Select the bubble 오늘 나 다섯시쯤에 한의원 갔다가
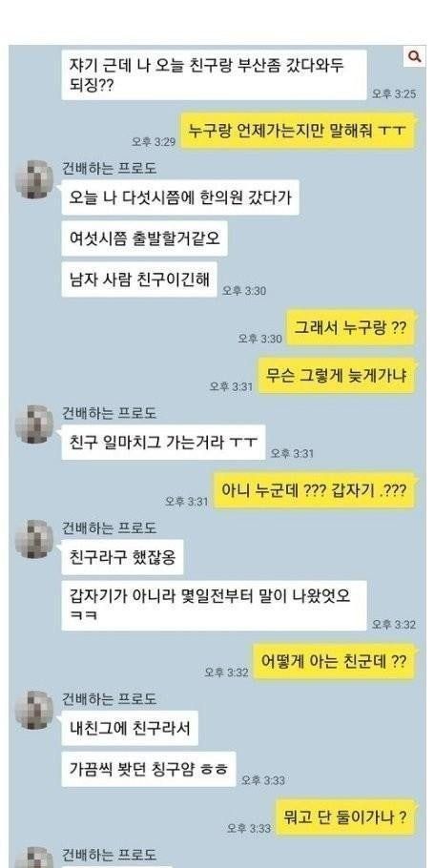 [x=180, y=197]
